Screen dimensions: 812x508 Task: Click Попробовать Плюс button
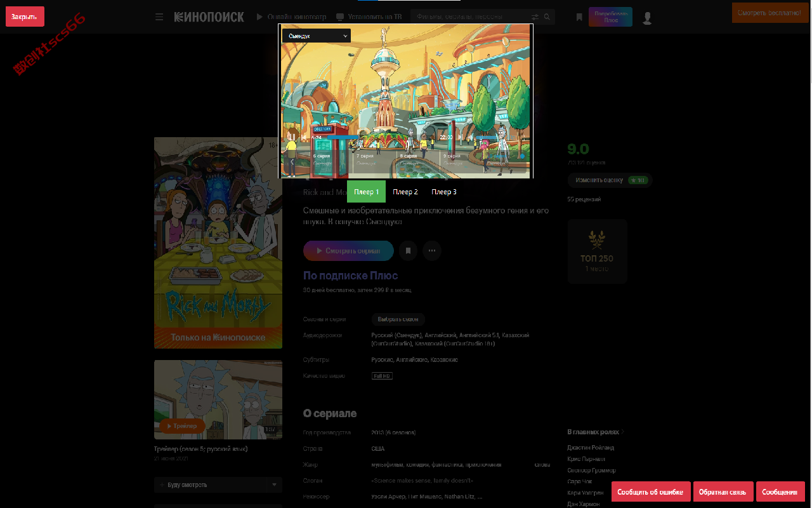pos(610,17)
